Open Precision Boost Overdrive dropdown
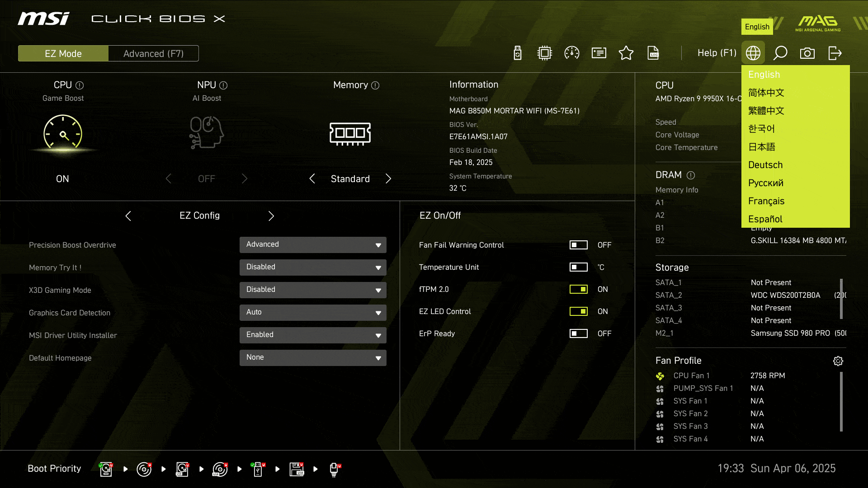 pyautogui.click(x=313, y=245)
